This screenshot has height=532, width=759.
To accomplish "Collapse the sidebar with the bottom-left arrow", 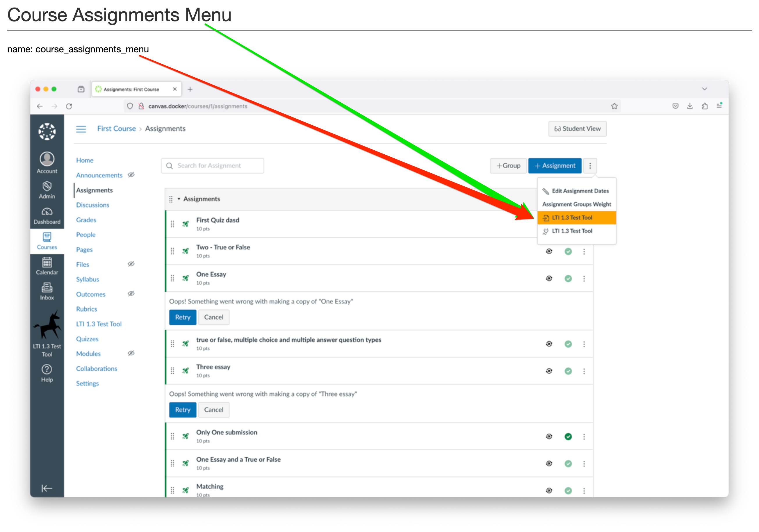I will click(46, 488).
